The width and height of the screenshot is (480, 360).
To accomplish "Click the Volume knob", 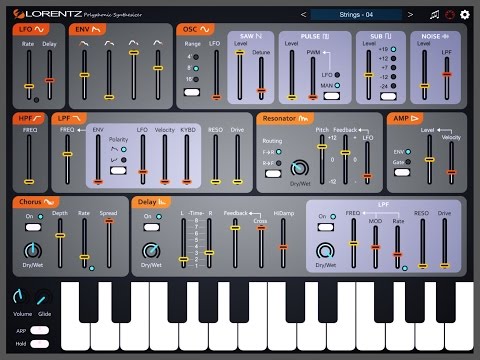I will click(20, 296).
